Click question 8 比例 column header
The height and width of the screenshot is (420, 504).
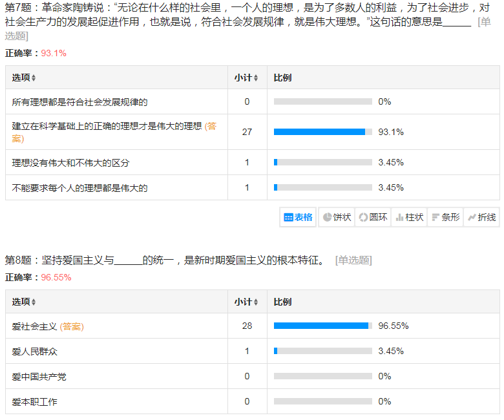tap(282, 302)
